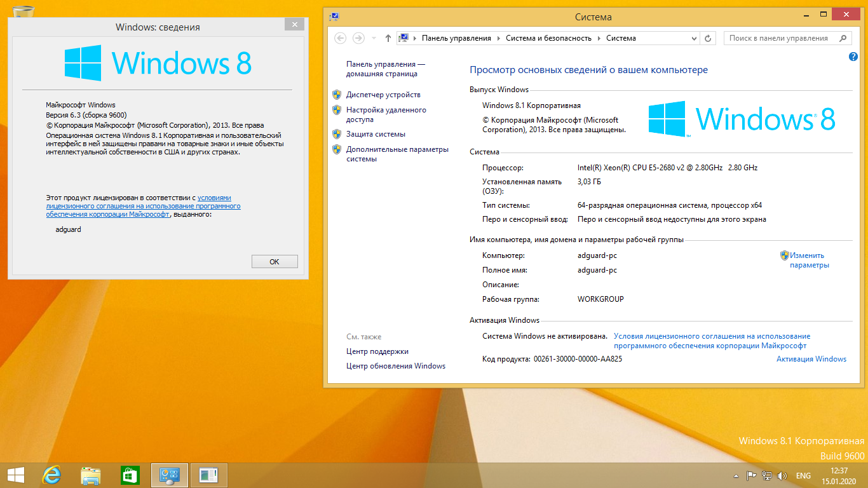Click 'Windows 8.1 Корпоративная' edition text
Image resolution: width=868 pixels, height=488 pixels.
coord(531,105)
